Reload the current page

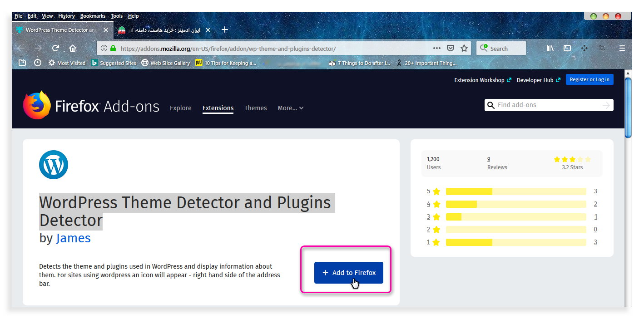pos(55,48)
